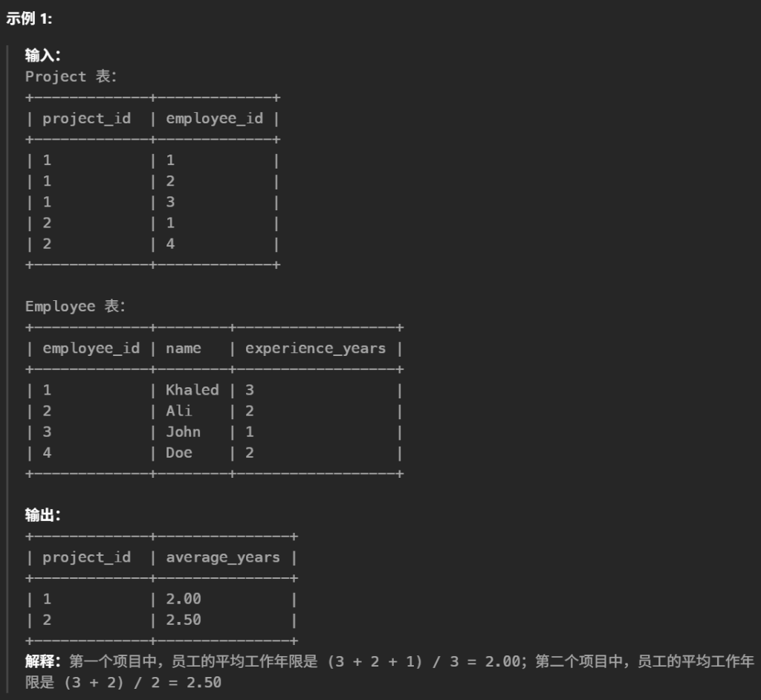The height and width of the screenshot is (700, 761).
Task: Click the experience_years column header
Action: pos(315,349)
